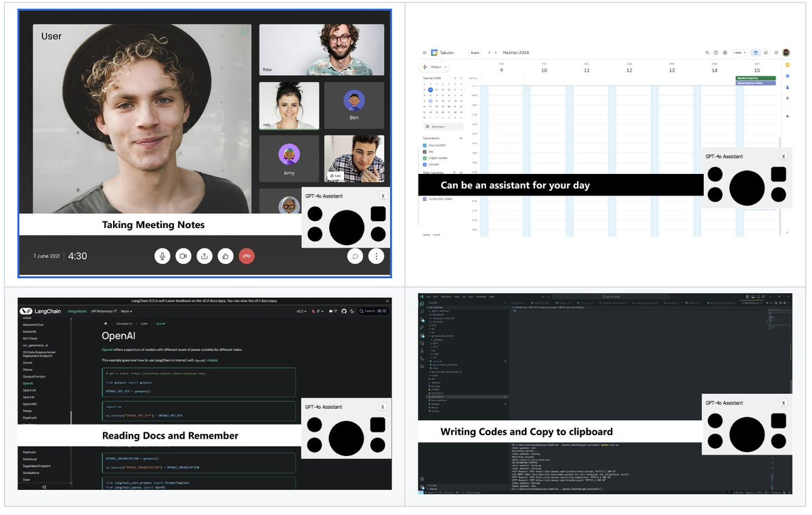Go to next week in calendar header

click(496, 53)
